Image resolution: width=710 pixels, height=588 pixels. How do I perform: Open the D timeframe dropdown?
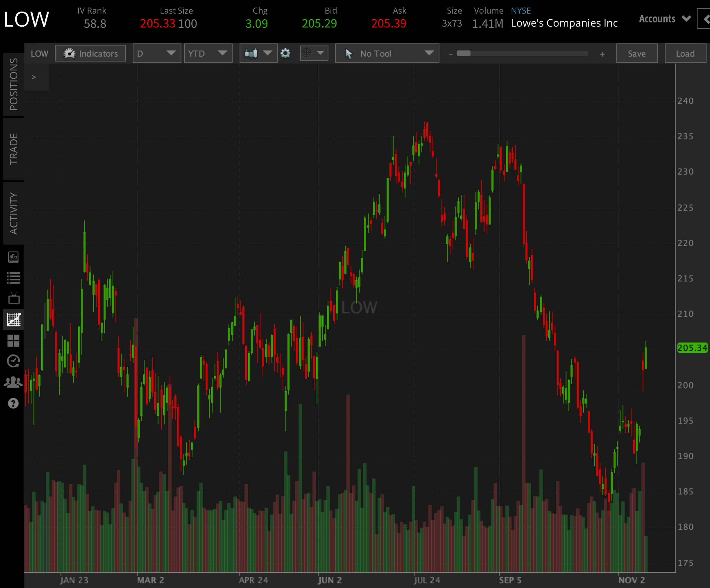[x=156, y=53]
